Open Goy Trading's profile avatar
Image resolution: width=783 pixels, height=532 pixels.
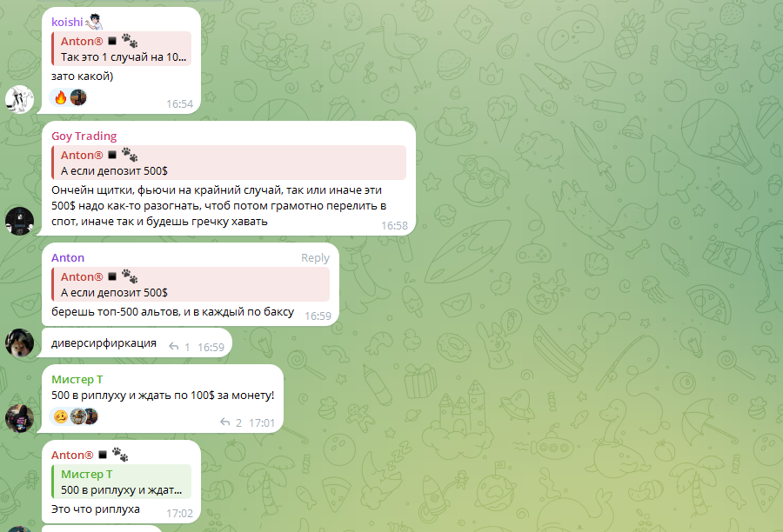19,221
